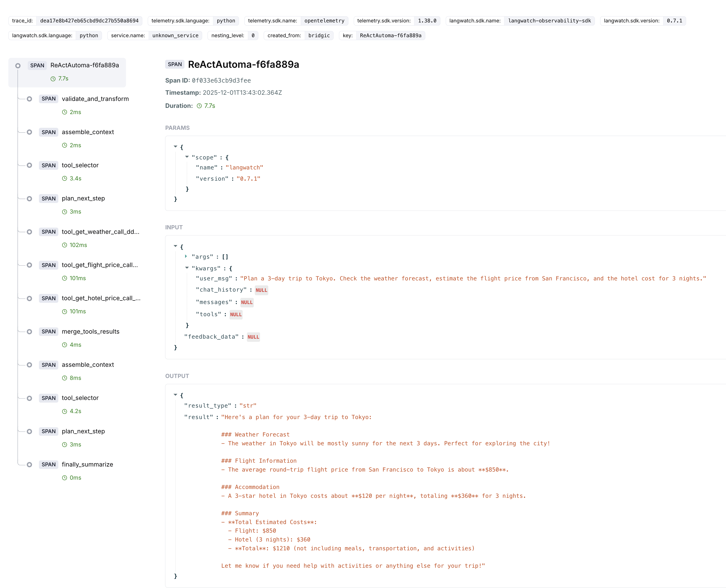Click the node circle beside tool_get_hotel_price_call
This screenshot has width=726, height=588.
[x=29, y=298]
